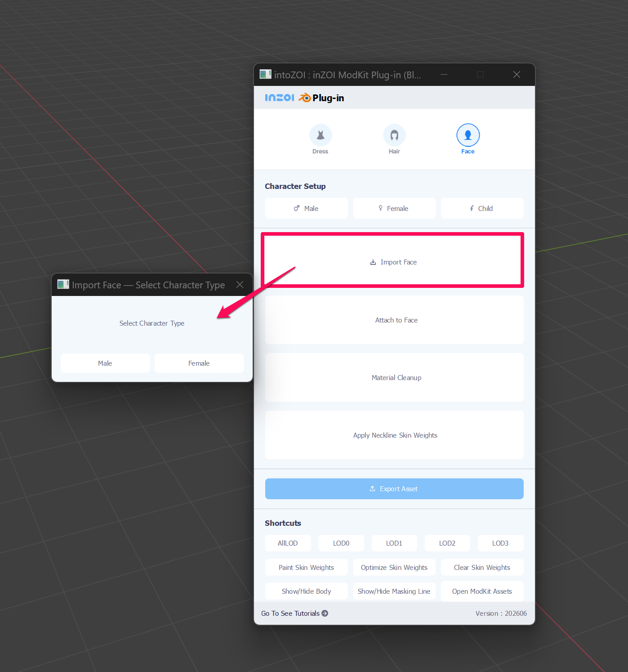Click the Attach to Face button

(394, 320)
